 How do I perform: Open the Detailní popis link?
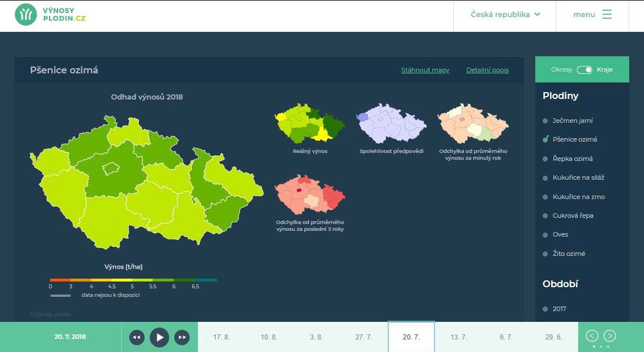pyautogui.click(x=487, y=71)
